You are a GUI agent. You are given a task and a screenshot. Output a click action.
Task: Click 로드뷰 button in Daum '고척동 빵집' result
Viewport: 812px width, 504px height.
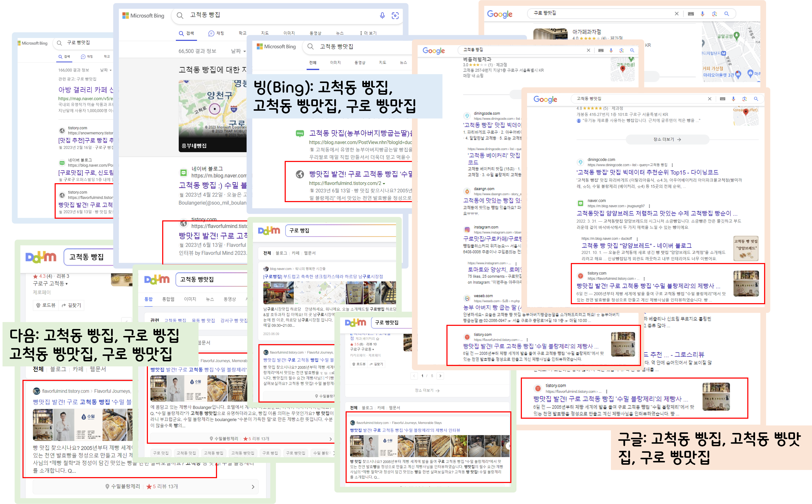[46, 305]
